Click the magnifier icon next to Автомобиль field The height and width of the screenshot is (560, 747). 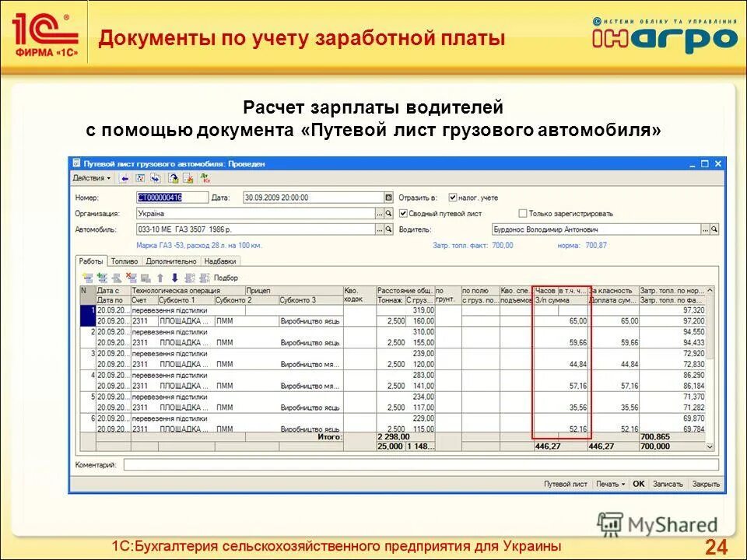click(x=389, y=229)
